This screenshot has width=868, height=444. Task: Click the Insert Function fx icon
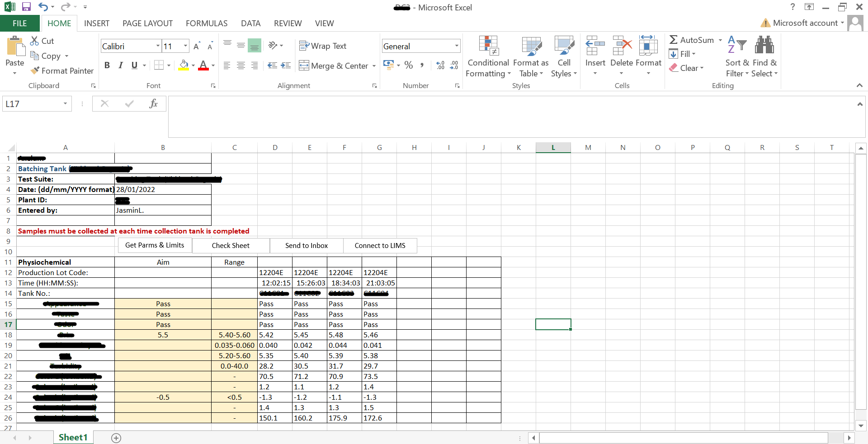click(154, 104)
